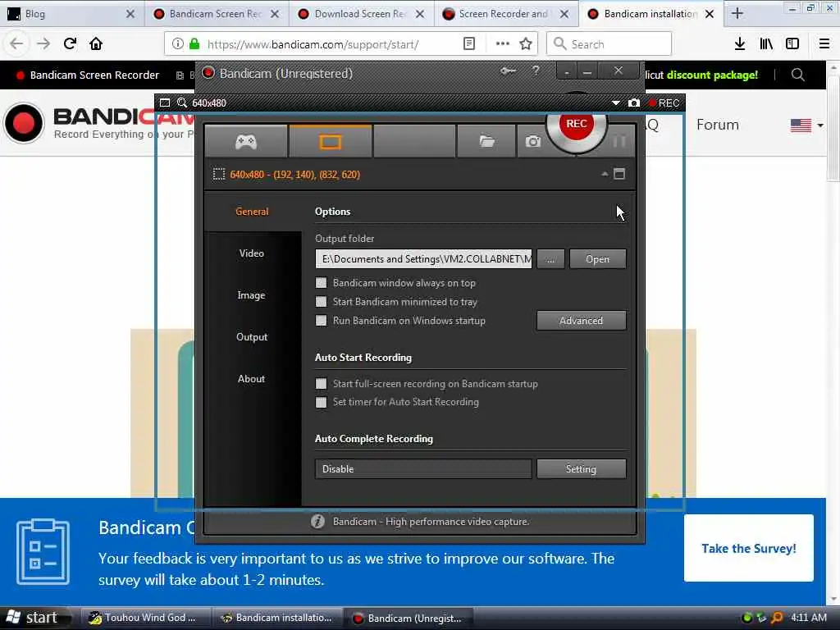The height and width of the screenshot is (630, 840).
Task: Toggle reader view icon in address bar
Action: (468, 44)
